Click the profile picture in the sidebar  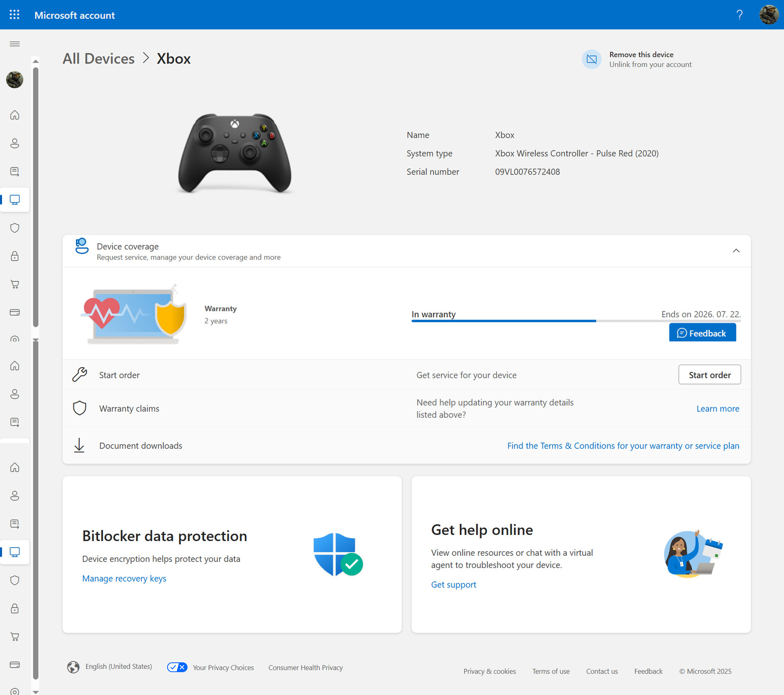pos(15,80)
